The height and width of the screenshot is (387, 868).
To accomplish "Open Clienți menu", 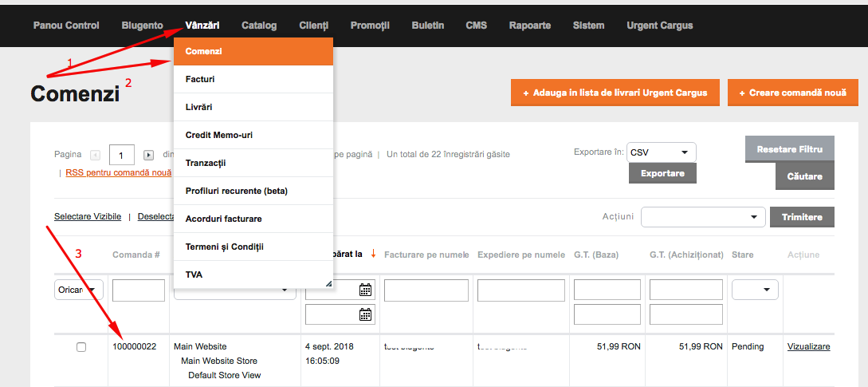I will (314, 26).
